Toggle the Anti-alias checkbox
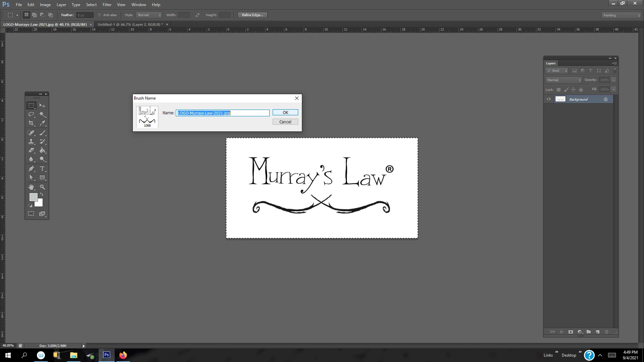The height and width of the screenshot is (362, 644). (x=99, y=15)
